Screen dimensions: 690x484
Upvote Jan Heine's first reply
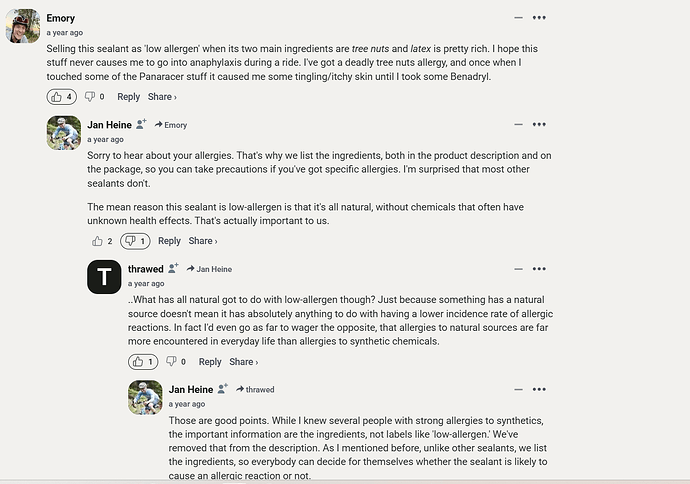click(98, 241)
